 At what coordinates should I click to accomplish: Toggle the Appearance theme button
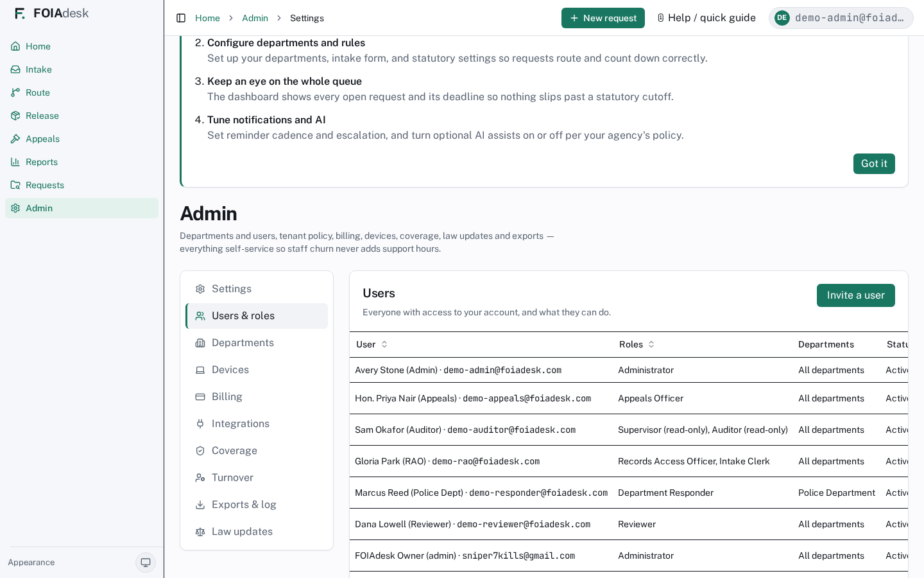146,563
